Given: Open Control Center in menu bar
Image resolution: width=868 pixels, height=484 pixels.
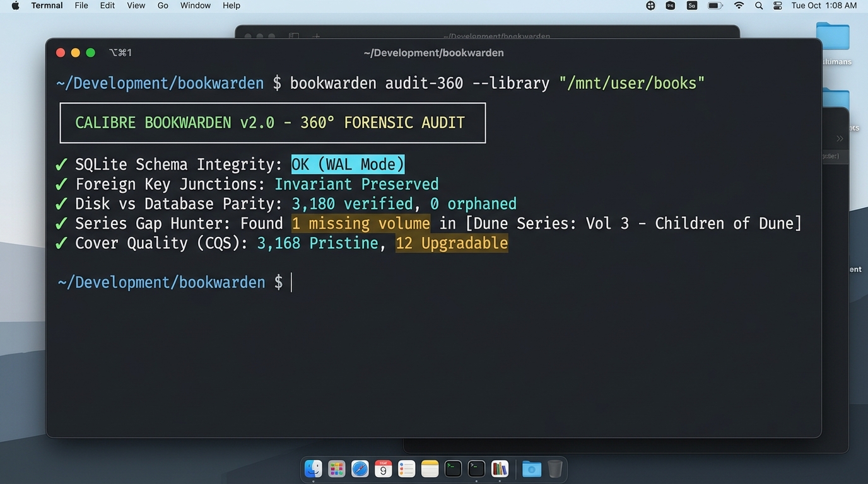Looking at the screenshot, I should tap(777, 6).
